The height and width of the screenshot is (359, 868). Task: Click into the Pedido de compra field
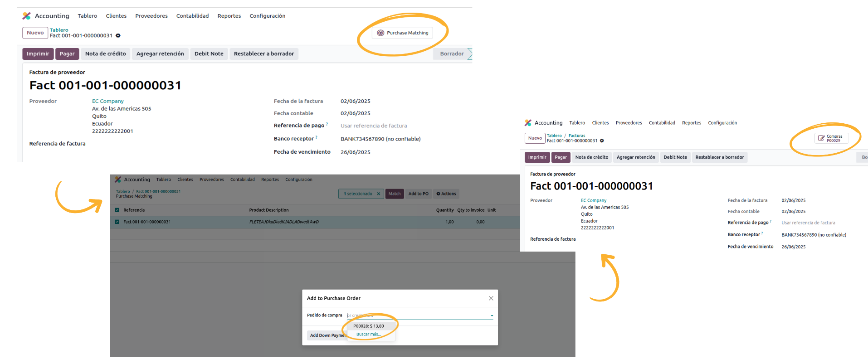(x=417, y=315)
